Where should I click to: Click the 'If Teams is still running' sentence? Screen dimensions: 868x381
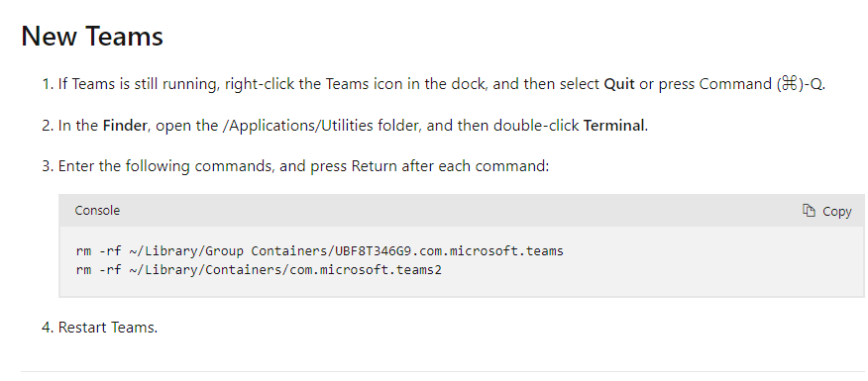(139, 84)
